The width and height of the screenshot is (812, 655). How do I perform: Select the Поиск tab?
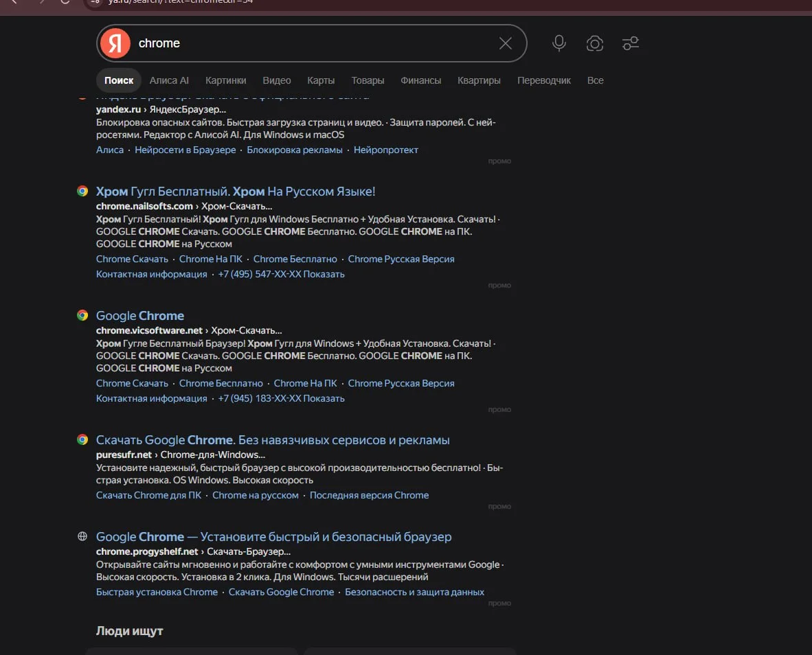click(x=119, y=81)
